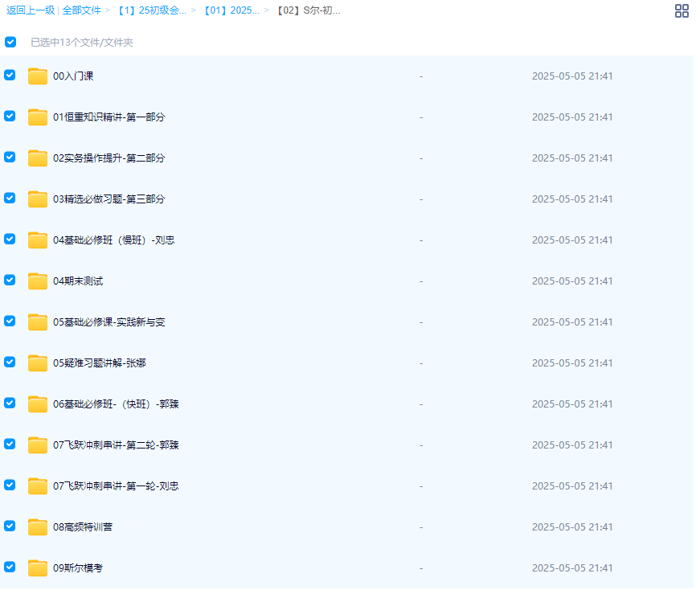Uncheck the 08高频特训营 checkbox
This screenshot has height=594, width=700.
click(x=10, y=527)
